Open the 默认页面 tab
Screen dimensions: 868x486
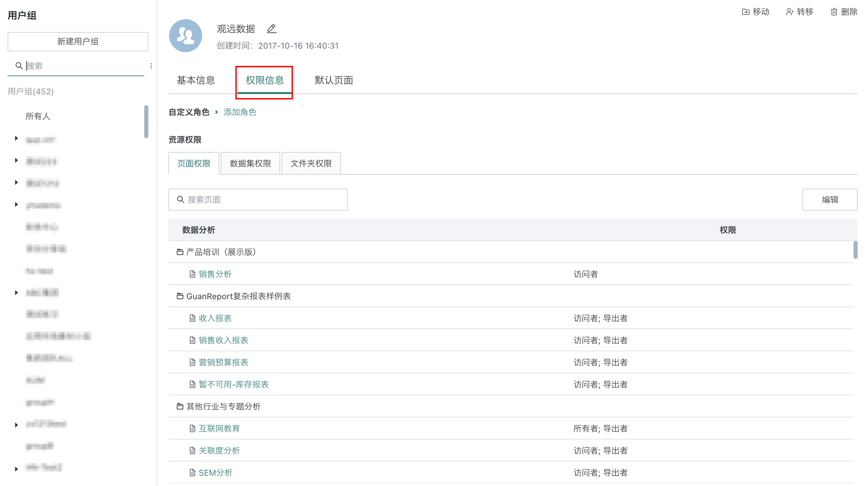[334, 80]
